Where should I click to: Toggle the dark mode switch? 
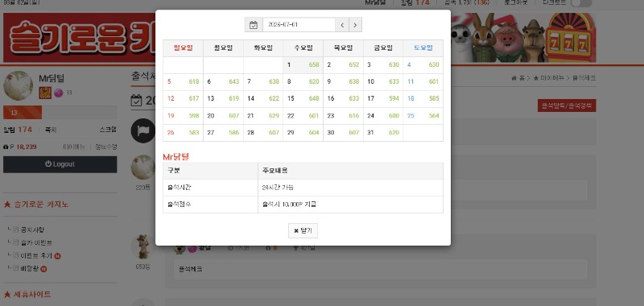pyautogui.click(x=580, y=3)
